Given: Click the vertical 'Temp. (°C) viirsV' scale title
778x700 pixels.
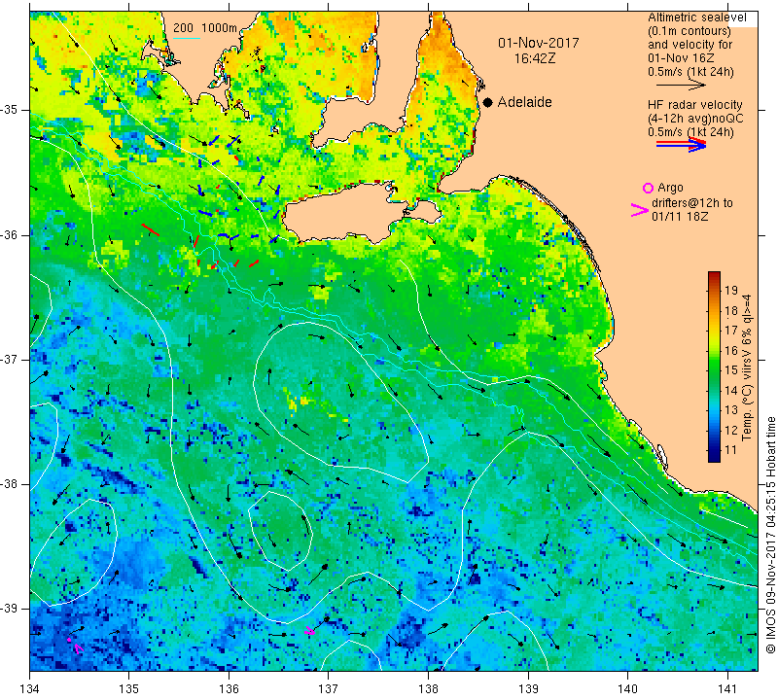Looking at the screenshot, I should pos(747,367).
